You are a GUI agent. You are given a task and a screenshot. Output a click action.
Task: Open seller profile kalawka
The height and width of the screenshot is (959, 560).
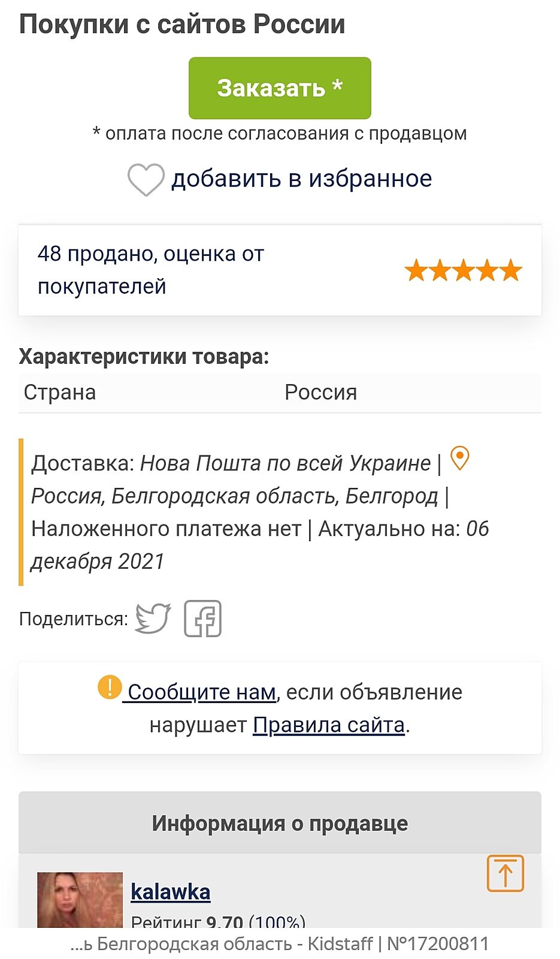coord(171,892)
